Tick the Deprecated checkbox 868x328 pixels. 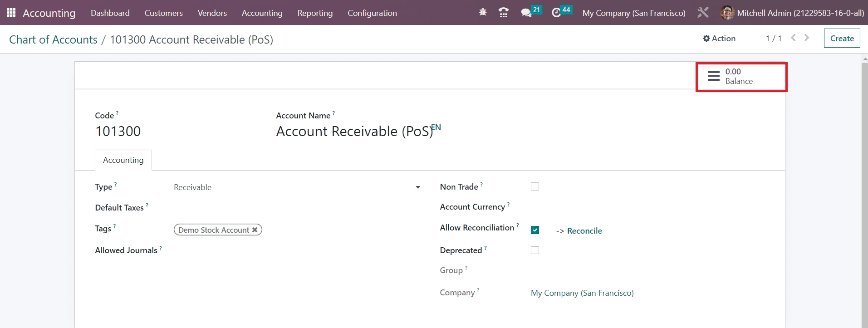click(x=535, y=250)
